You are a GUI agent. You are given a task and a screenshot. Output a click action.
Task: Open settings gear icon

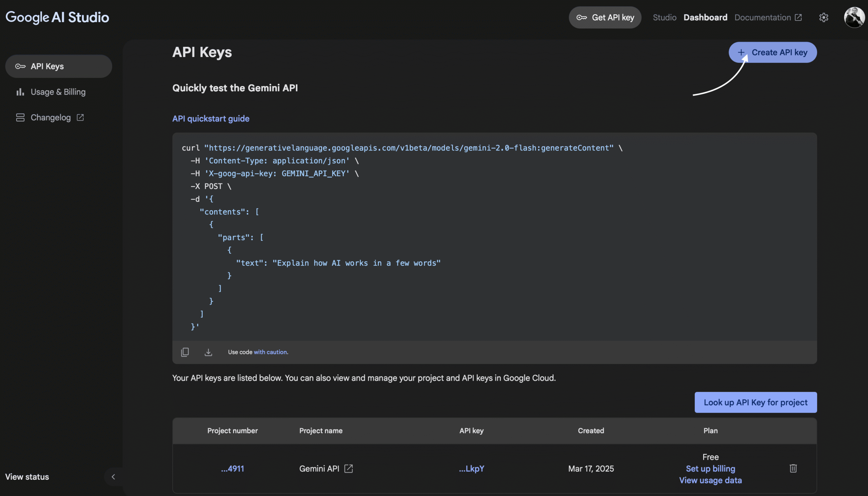823,17
